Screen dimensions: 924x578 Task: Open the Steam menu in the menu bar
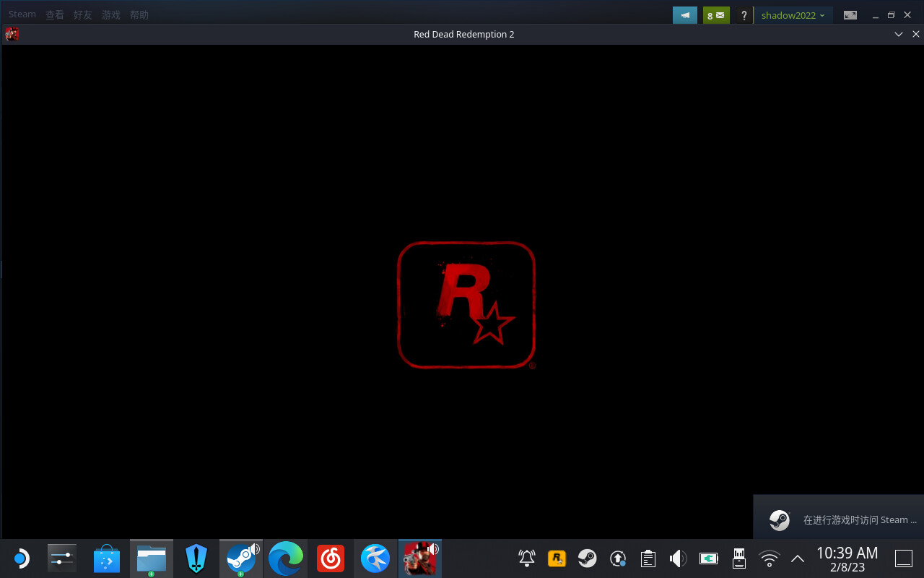22,14
